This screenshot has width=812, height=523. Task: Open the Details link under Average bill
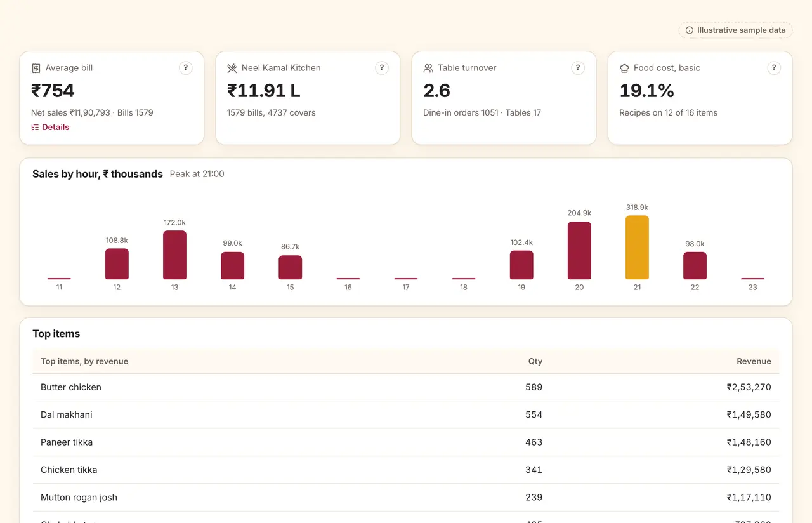50,127
